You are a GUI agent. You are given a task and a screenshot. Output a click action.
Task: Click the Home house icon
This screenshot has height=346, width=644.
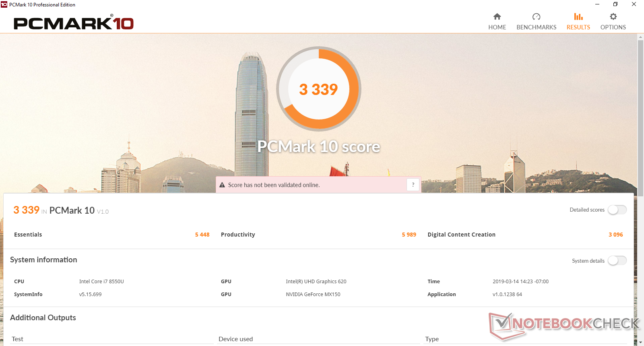point(497,16)
